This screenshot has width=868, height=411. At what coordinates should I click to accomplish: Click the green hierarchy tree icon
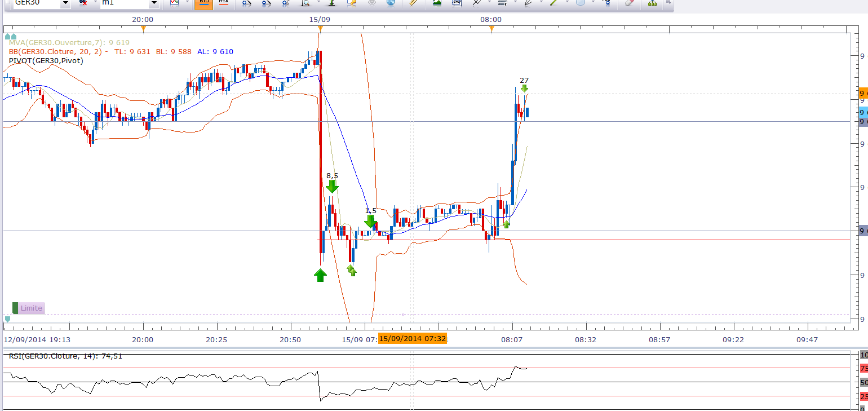coord(652,3)
